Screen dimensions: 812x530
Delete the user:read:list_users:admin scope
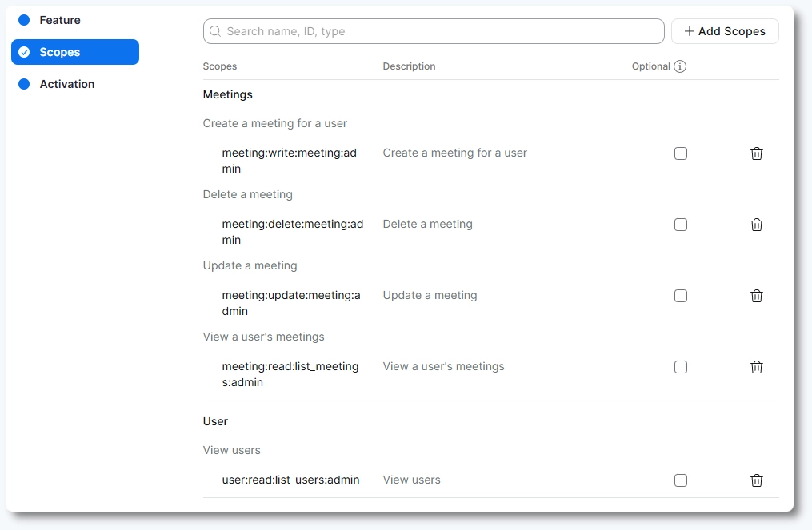point(756,480)
